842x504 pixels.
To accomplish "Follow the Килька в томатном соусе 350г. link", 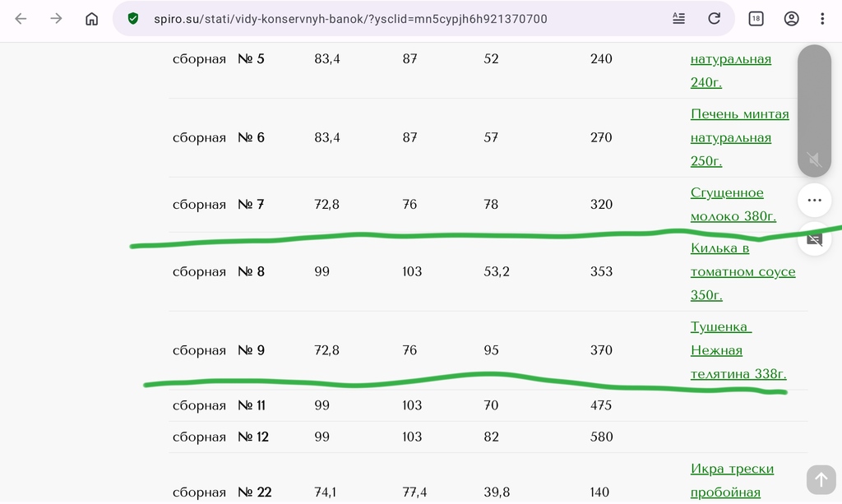I will click(743, 271).
